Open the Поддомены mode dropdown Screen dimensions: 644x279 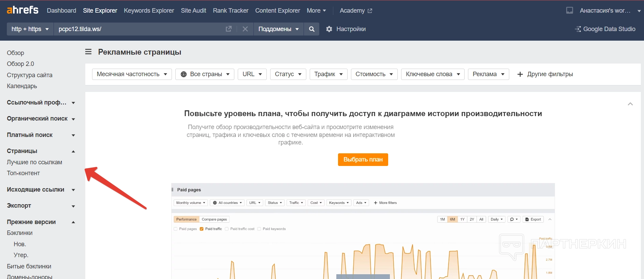click(278, 29)
